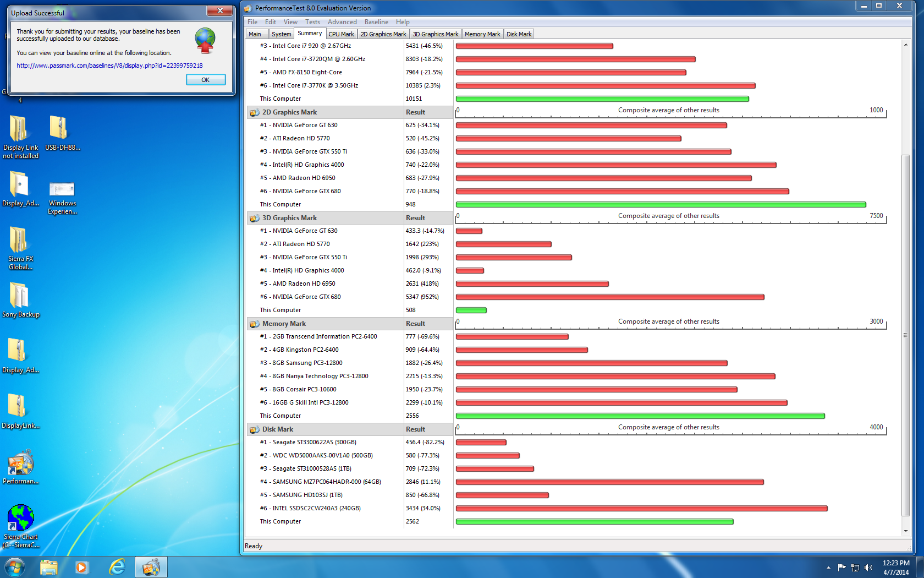This screenshot has width=924, height=578.
Task: Open the network tray icon
Action: (855, 568)
